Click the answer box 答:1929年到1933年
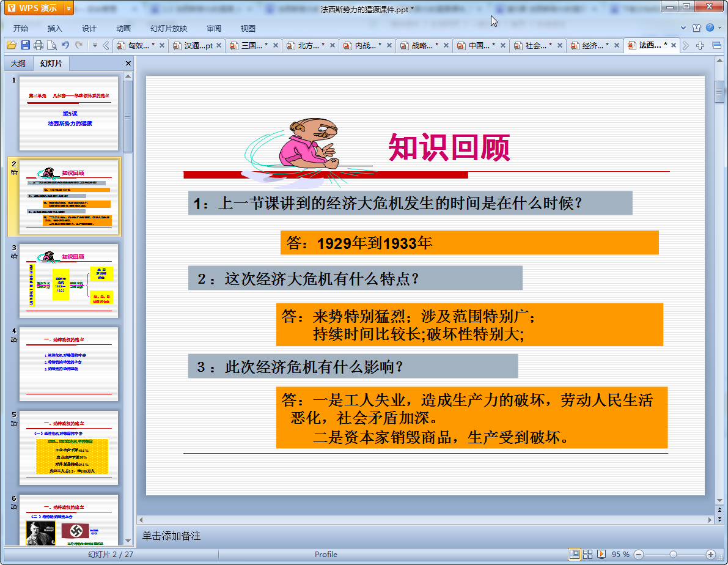 point(469,243)
